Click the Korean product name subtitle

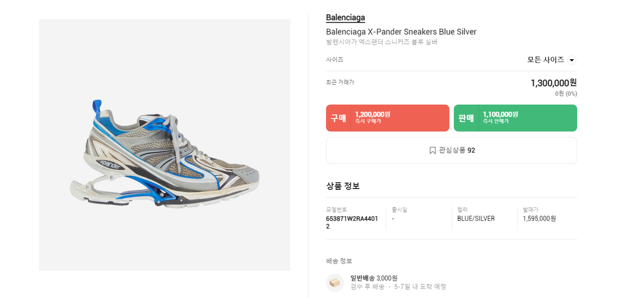[382, 42]
